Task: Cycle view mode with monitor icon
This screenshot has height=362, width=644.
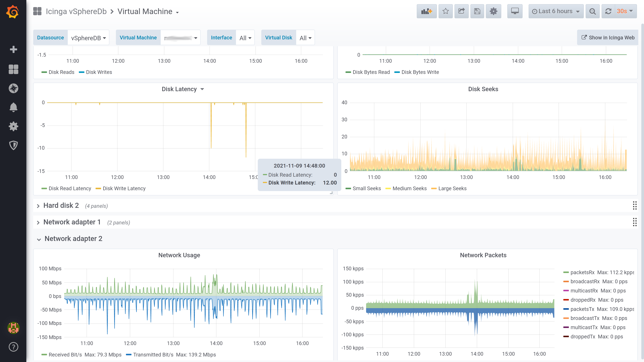Action: pyautogui.click(x=515, y=11)
